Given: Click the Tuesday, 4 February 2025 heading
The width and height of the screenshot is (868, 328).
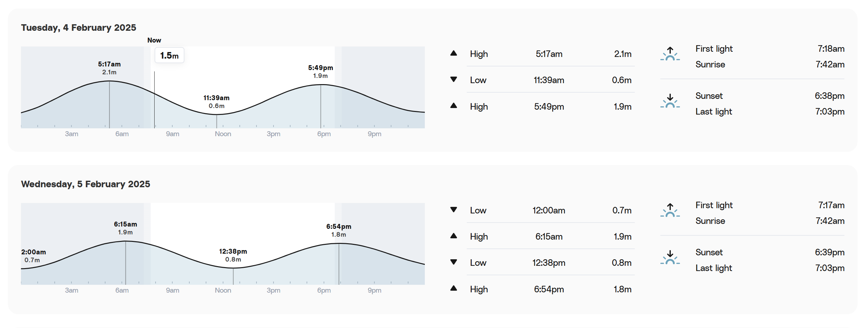Looking at the screenshot, I should [79, 27].
